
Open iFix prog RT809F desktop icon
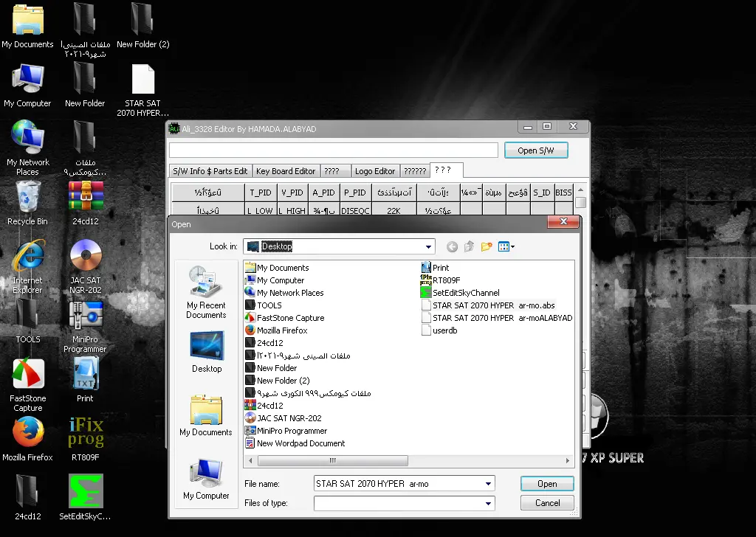[86, 439]
